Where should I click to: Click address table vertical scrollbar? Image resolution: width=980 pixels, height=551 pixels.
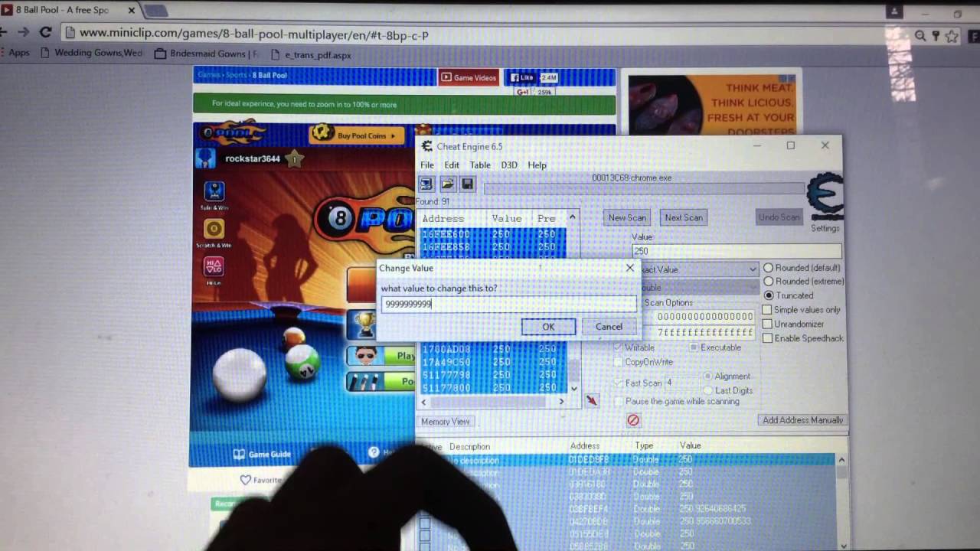pos(841,501)
